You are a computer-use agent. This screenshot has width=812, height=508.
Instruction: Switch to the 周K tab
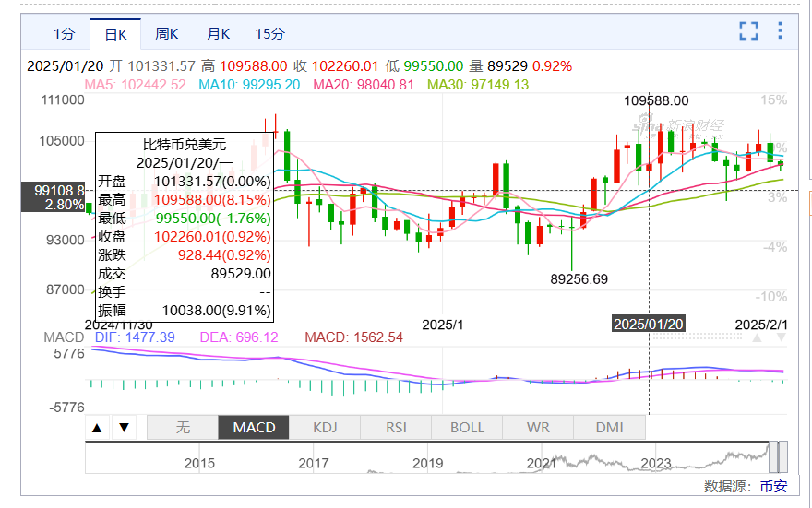click(x=167, y=34)
